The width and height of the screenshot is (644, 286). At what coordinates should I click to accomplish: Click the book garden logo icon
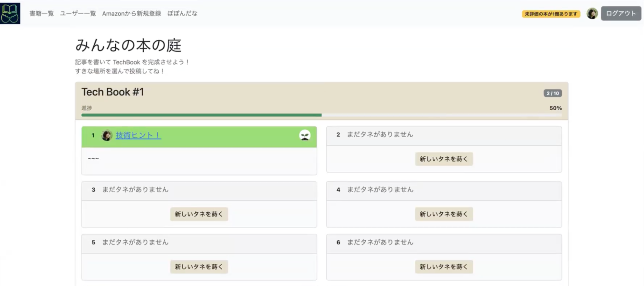pyautogui.click(x=10, y=13)
